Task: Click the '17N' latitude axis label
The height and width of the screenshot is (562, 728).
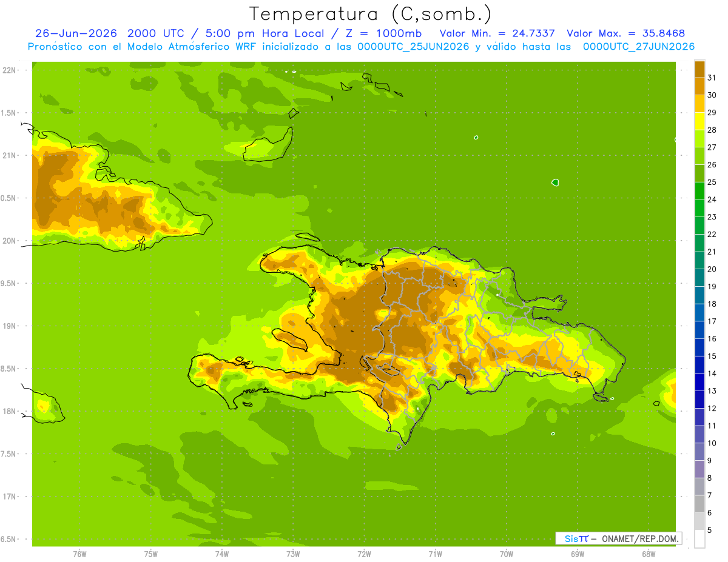Action: 10,497
